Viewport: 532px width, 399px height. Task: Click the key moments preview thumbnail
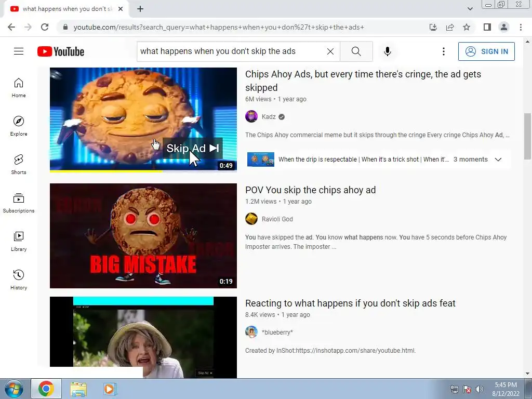[261, 159]
